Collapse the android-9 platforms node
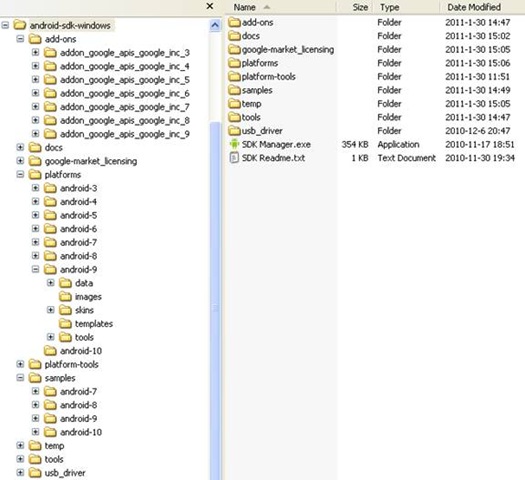The width and height of the screenshot is (525, 480). pos(35,269)
